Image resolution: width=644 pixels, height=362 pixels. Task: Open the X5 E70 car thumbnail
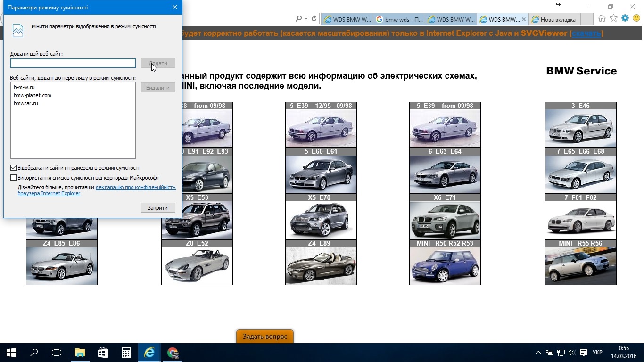pos(321,216)
